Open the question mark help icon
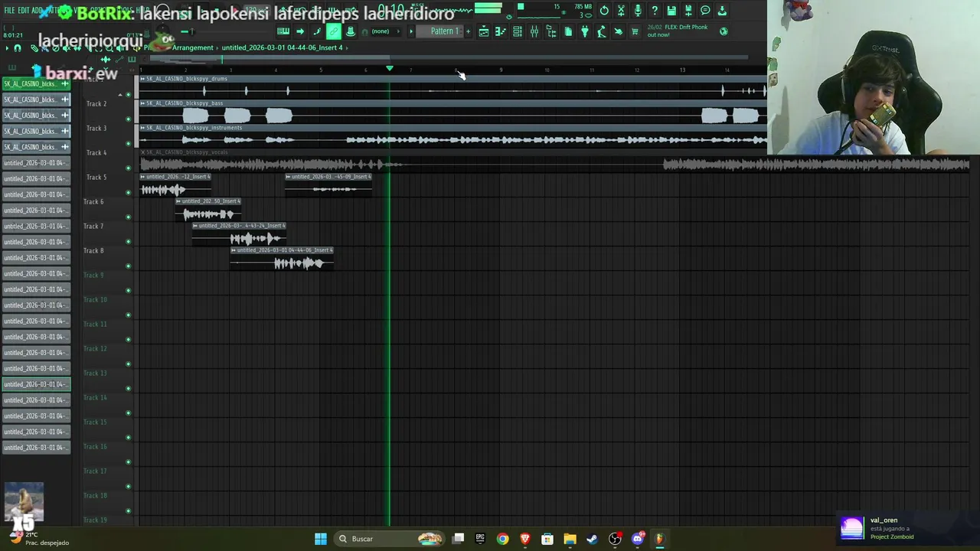 (655, 11)
